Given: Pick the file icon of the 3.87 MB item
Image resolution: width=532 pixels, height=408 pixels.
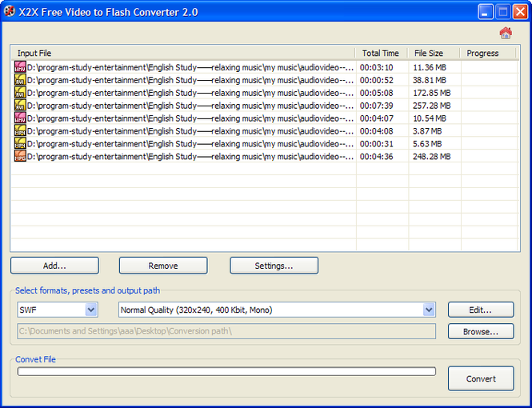Looking at the screenshot, I should tap(20, 131).
